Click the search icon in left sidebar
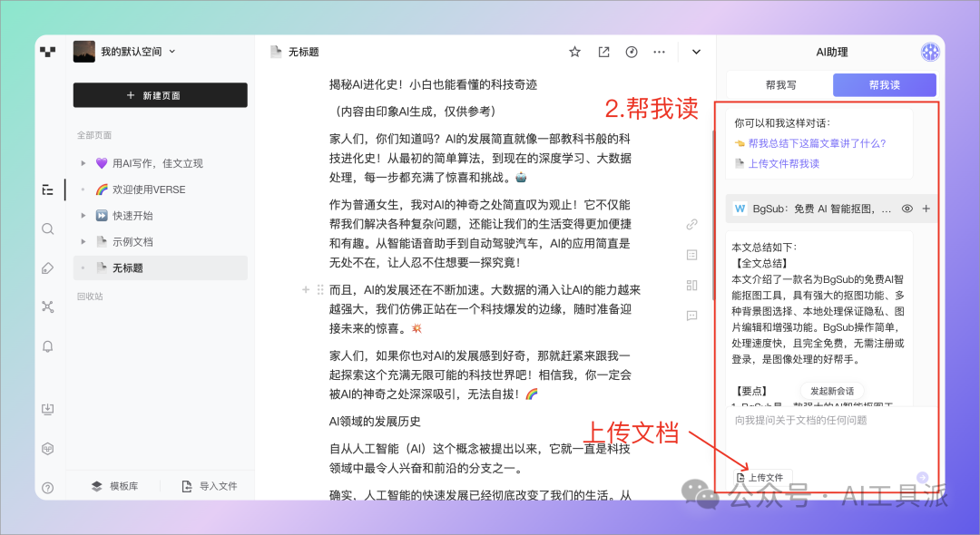The height and width of the screenshot is (535, 980). tap(48, 229)
